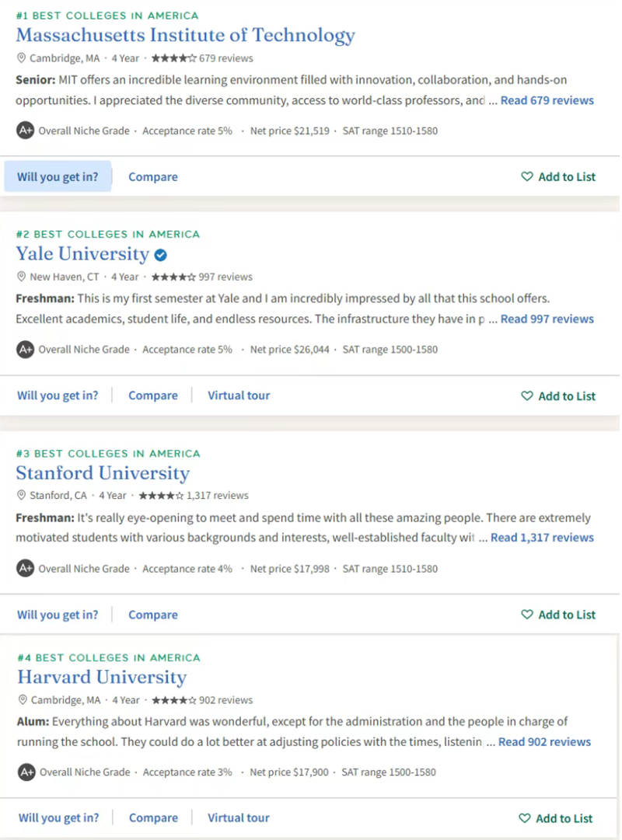Start Harvard's Virtual tour
This screenshot has height=840, width=622.
tap(239, 817)
